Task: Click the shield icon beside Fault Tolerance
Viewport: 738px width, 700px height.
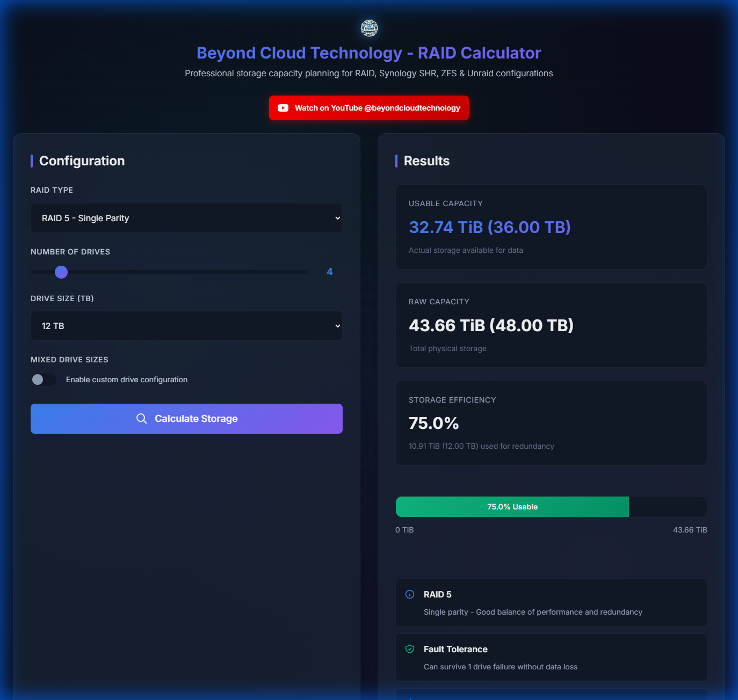Action: (410, 649)
